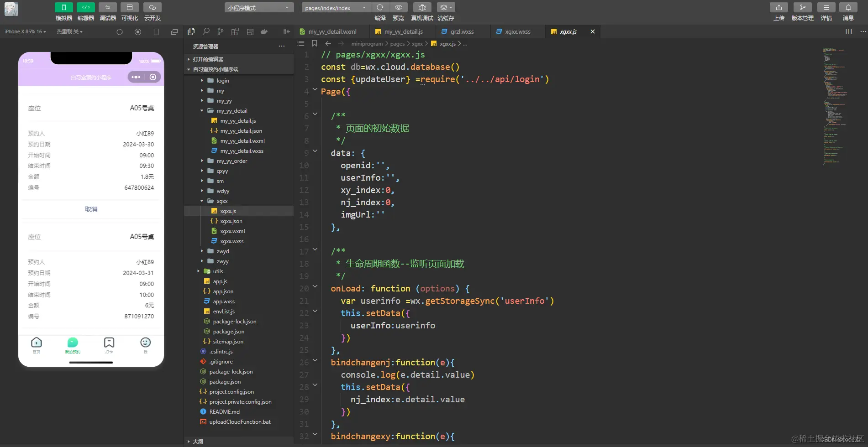868x447 pixels.
Task: Click the 上传 upload button
Action: (779, 7)
